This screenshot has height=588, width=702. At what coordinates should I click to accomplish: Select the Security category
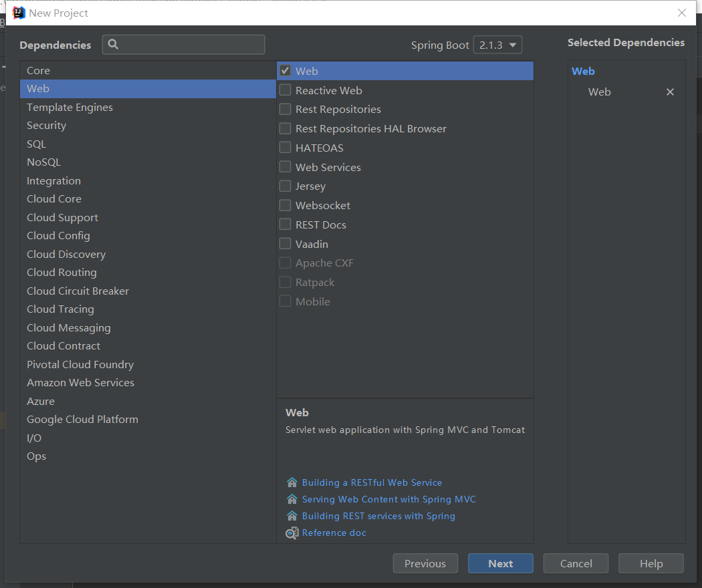(148, 126)
